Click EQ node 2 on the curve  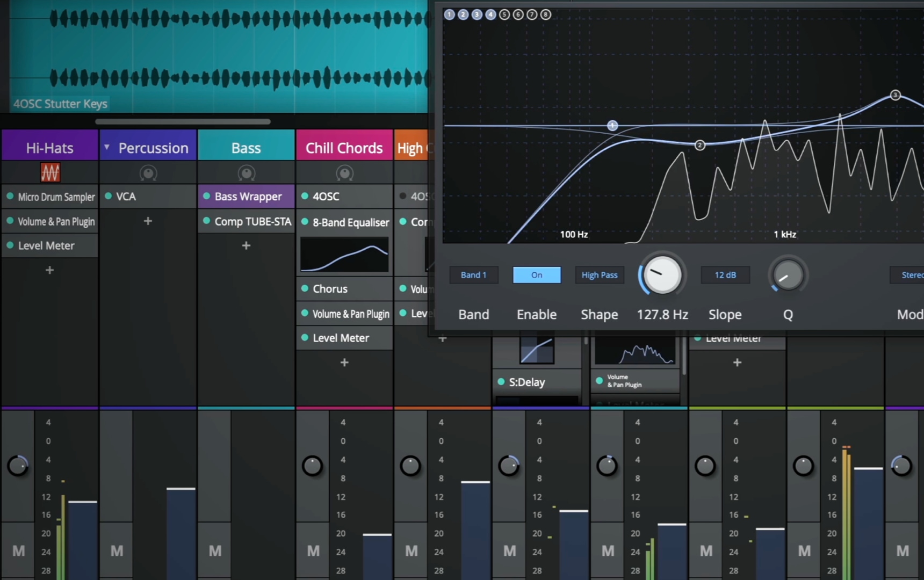tap(699, 145)
